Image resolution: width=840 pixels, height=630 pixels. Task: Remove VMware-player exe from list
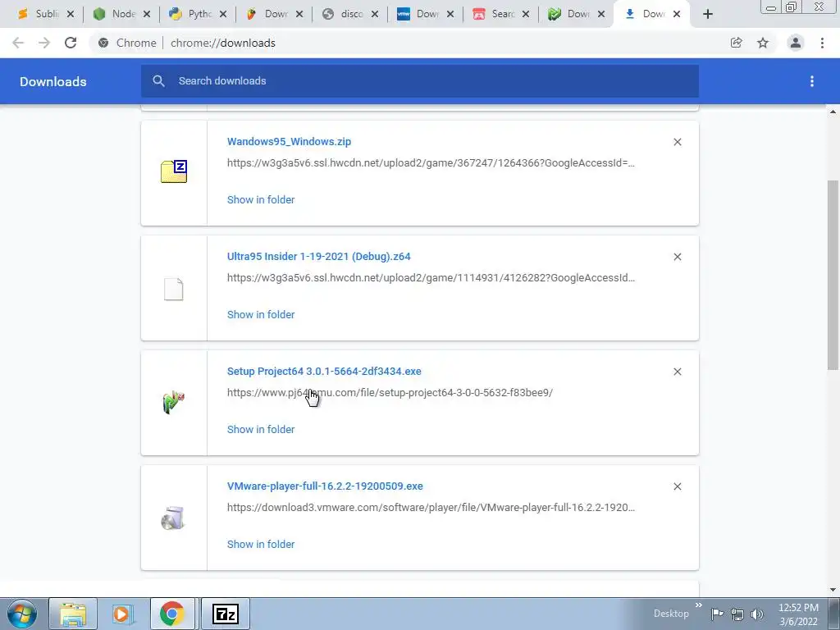677,486
